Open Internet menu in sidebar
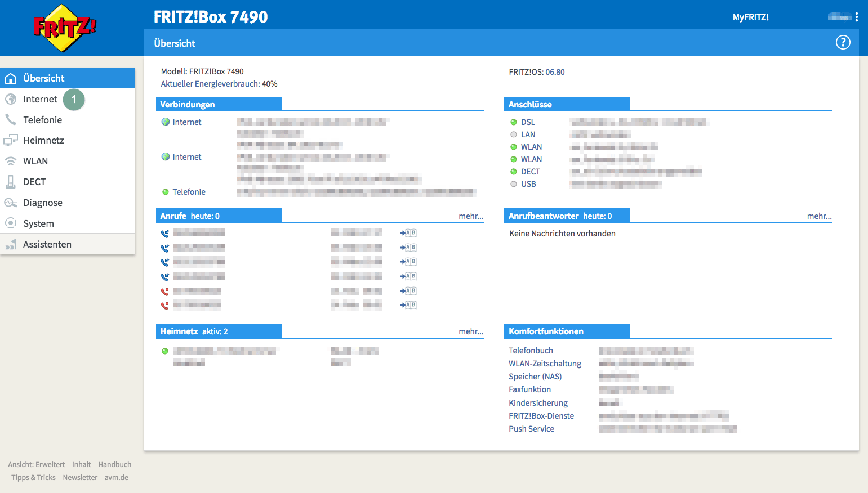Image resolution: width=868 pixels, height=493 pixels. [x=40, y=99]
